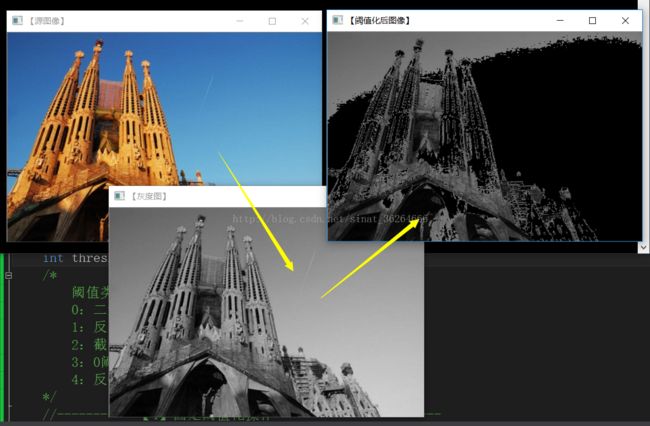The image size is (650, 426).
Task: Click the grayscale cathedral picture in 【灰度图】
Action: point(266,312)
